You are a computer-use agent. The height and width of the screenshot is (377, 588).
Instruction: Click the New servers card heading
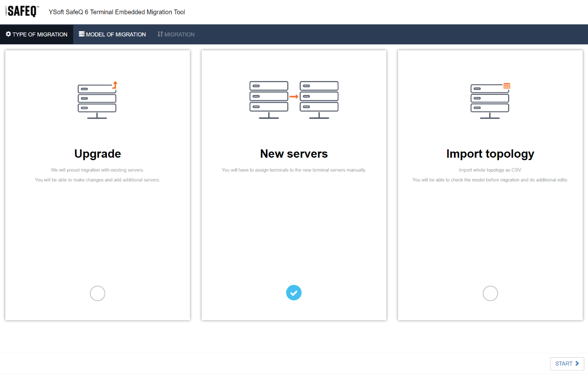coord(294,154)
